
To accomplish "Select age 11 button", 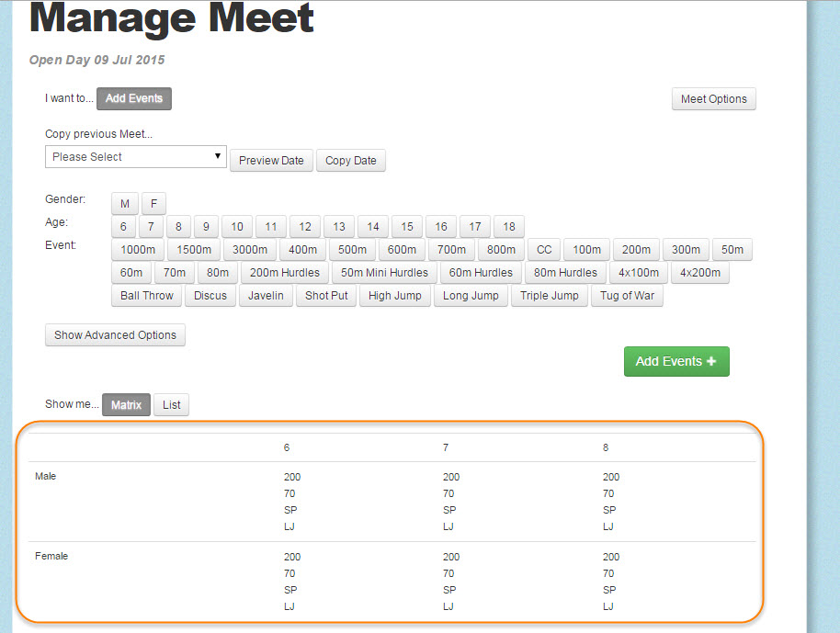I will (x=271, y=227).
